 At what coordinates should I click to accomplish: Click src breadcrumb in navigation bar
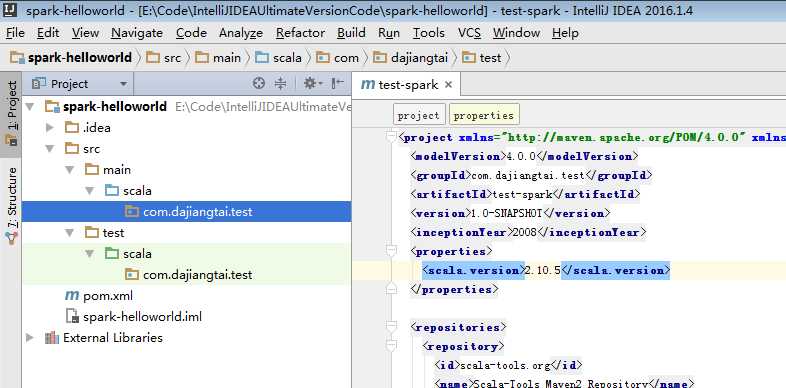pos(163,58)
